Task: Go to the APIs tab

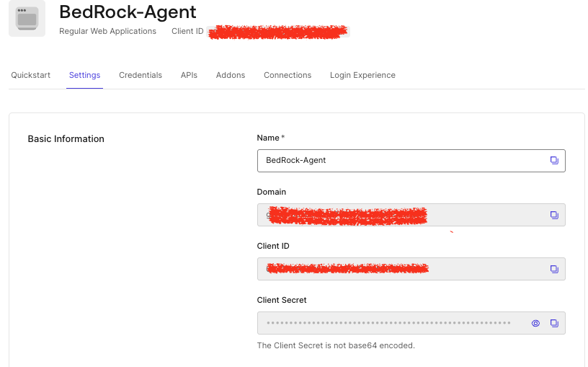Action: point(189,75)
